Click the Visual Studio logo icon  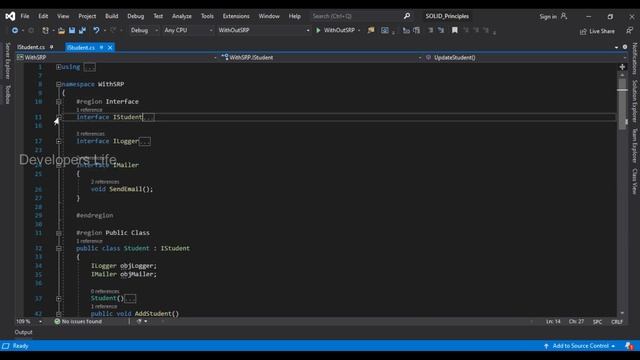[10, 16]
